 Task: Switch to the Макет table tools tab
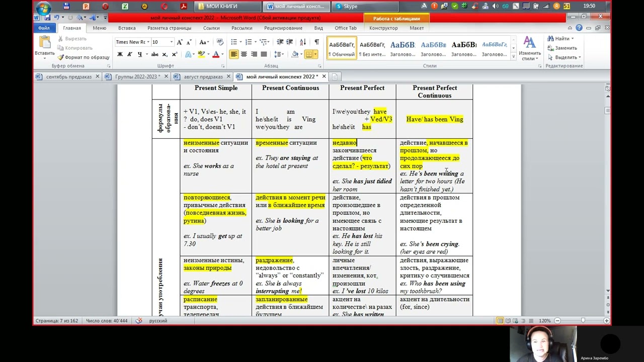coord(417,28)
